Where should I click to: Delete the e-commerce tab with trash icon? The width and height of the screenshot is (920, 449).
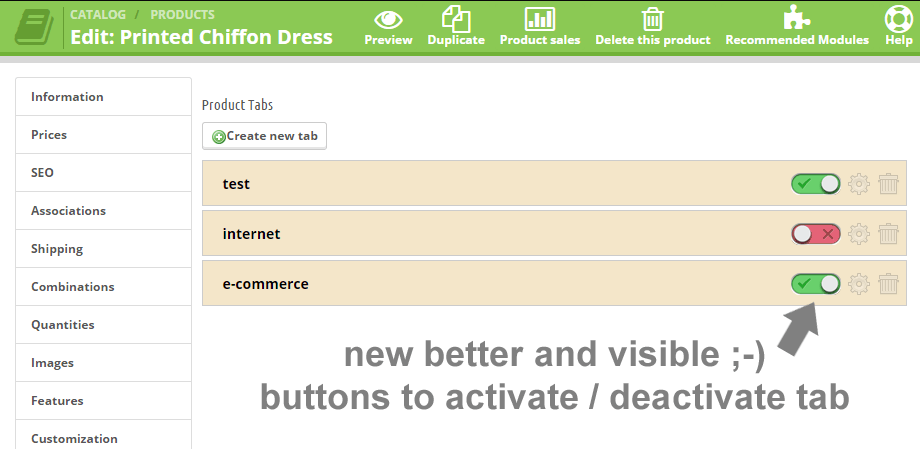pyautogui.click(x=888, y=283)
